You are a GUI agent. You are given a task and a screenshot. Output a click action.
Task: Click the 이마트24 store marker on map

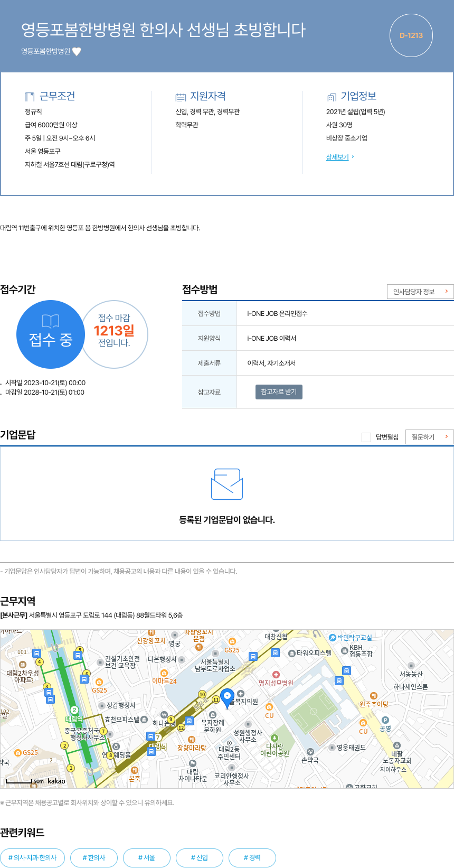coord(164,673)
